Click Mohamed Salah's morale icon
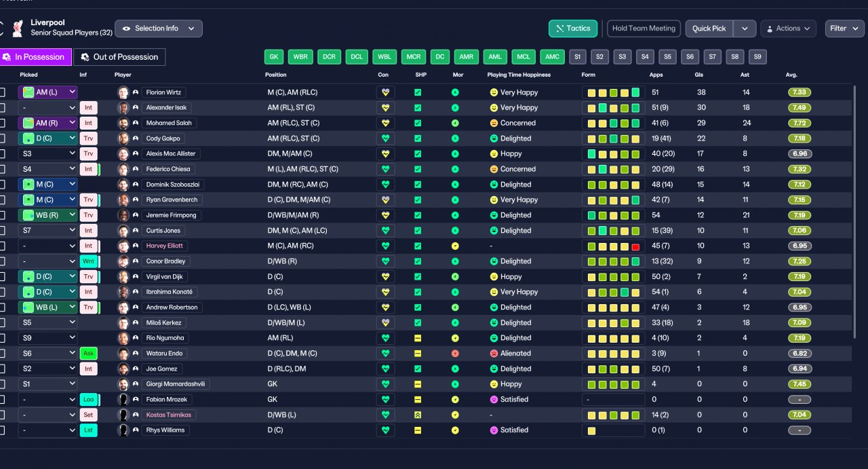This screenshot has height=469, width=868. (x=455, y=124)
